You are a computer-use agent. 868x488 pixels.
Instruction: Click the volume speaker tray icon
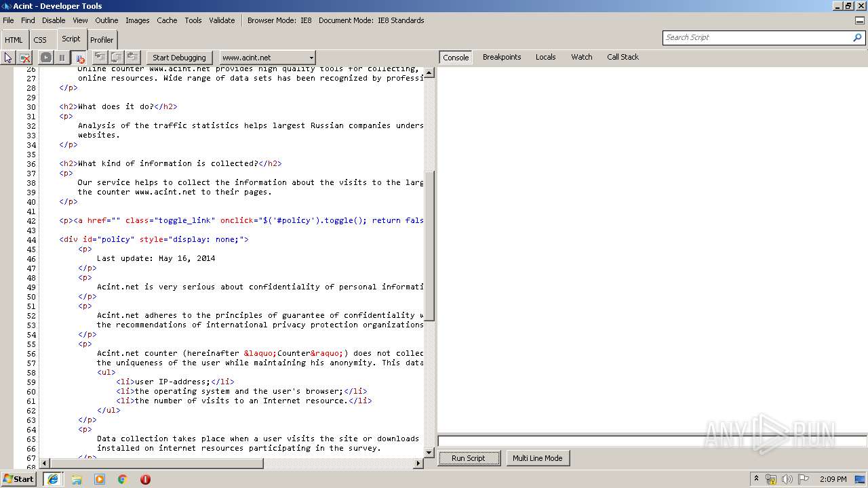[787, 479]
